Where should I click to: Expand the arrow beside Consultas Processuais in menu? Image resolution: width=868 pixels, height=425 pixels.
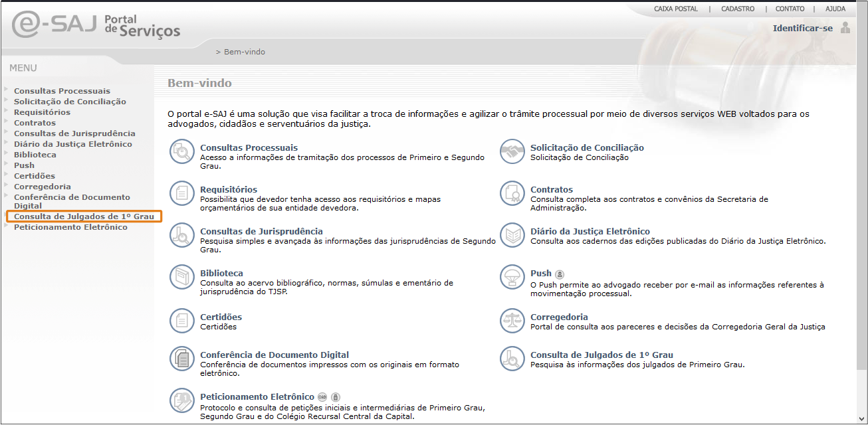(7, 89)
